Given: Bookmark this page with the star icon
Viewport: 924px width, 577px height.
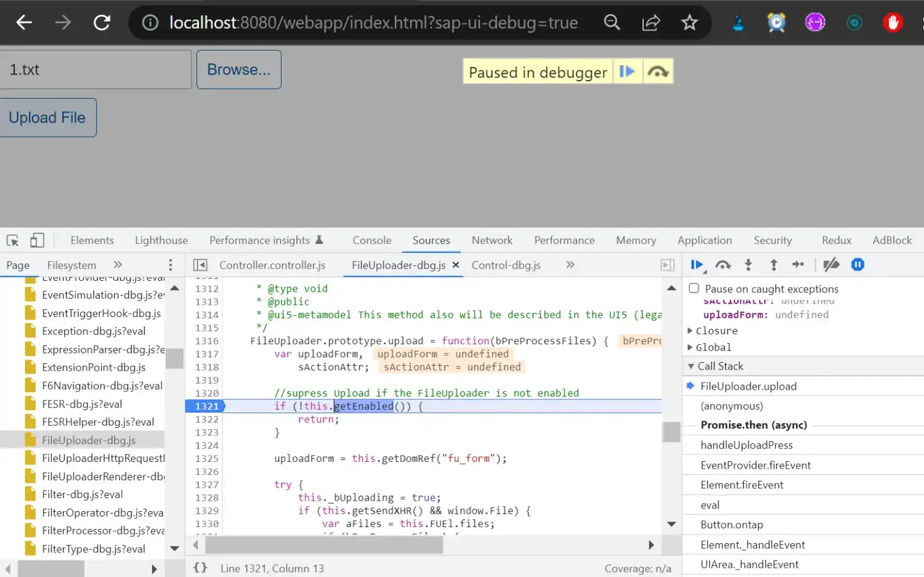Looking at the screenshot, I should click(x=689, y=23).
